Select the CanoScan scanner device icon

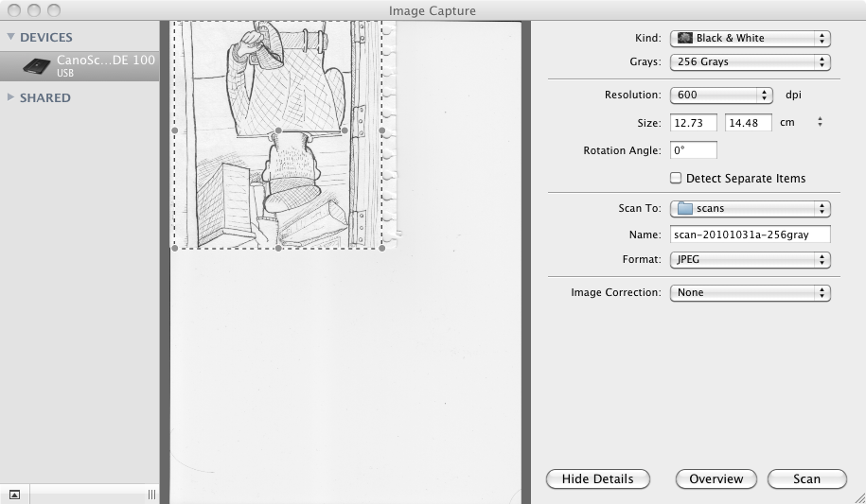click(36, 65)
